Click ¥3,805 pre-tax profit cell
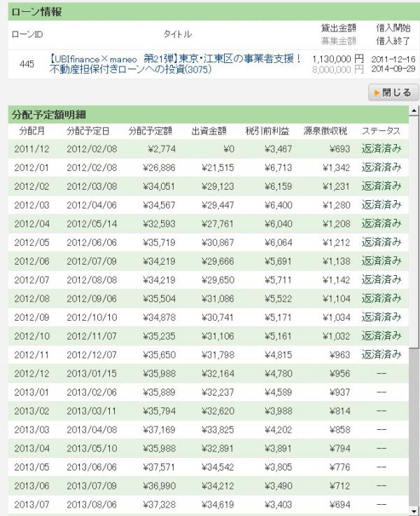420x516 pixels. [x=278, y=467]
